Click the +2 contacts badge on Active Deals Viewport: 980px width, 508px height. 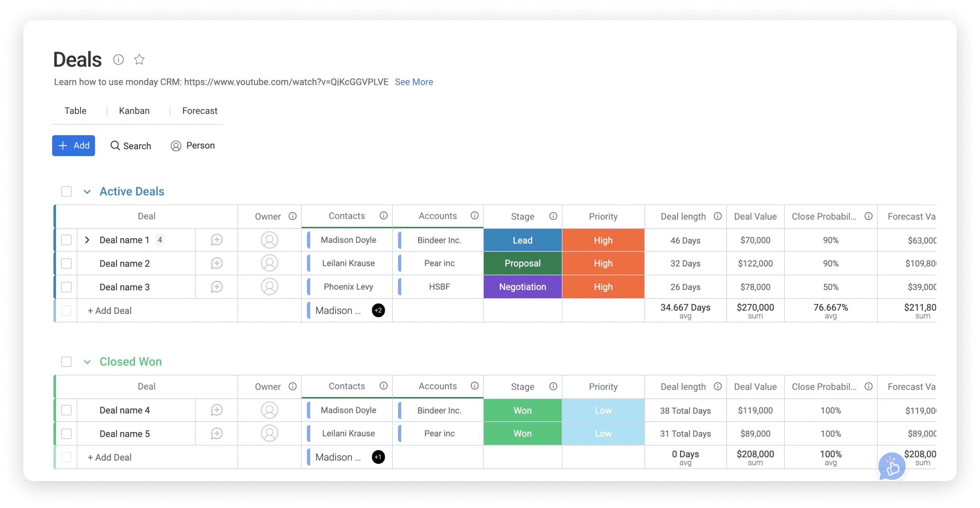378,310
